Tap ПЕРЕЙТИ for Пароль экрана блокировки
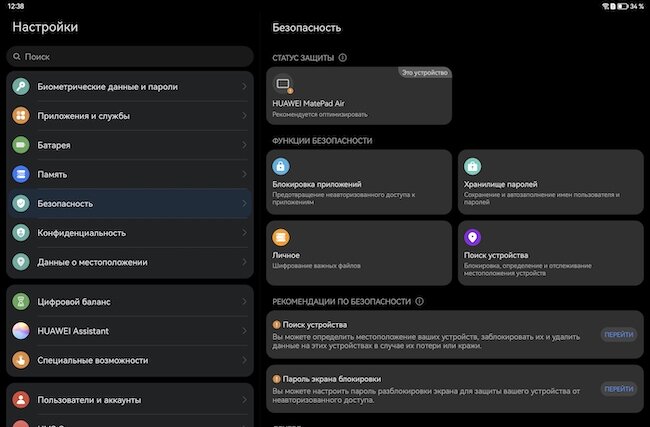Screen dimensions: 650x427 pos(618,389)
